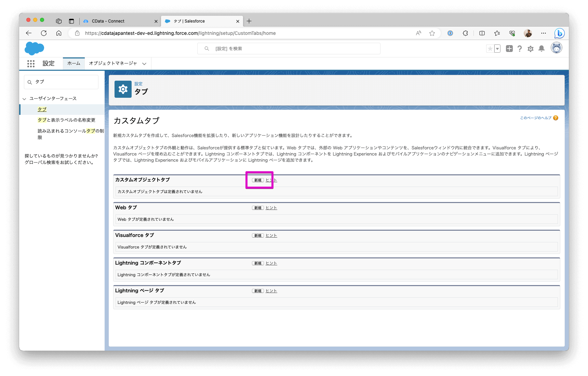Open Salesforce Help question mark icon
Viewport: 588px width, 376px height.
pyautogui.click(x=520, y=49)
